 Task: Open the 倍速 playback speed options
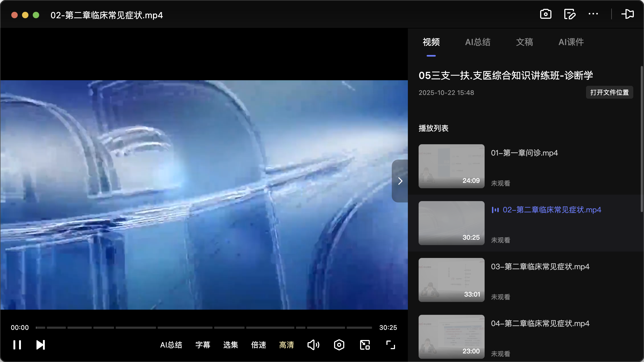(258, 345)
